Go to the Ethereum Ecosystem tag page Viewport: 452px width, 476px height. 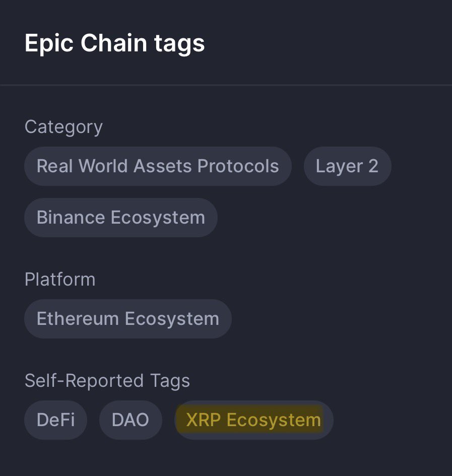[x=128, y=319]
